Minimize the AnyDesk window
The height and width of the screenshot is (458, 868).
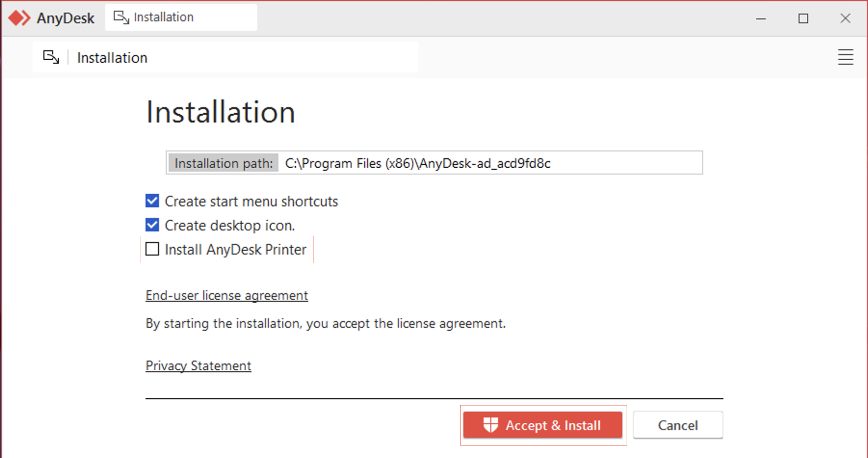761,18
